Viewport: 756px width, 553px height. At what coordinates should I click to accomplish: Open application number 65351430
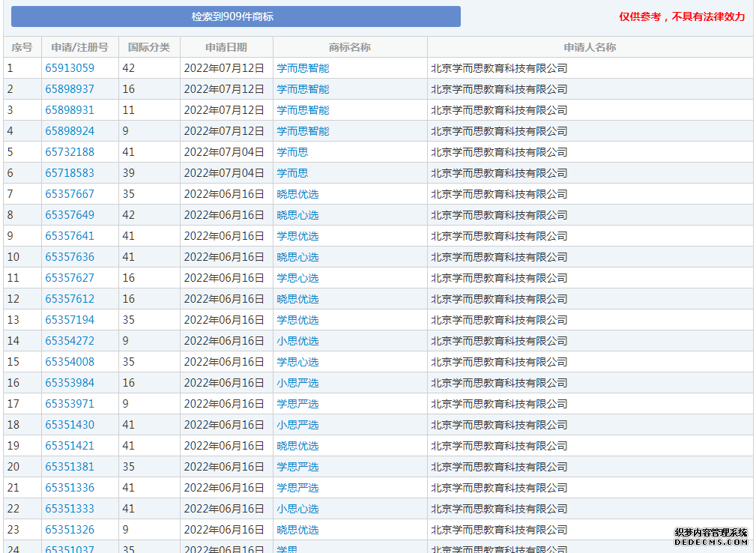(x=70, y=425)
